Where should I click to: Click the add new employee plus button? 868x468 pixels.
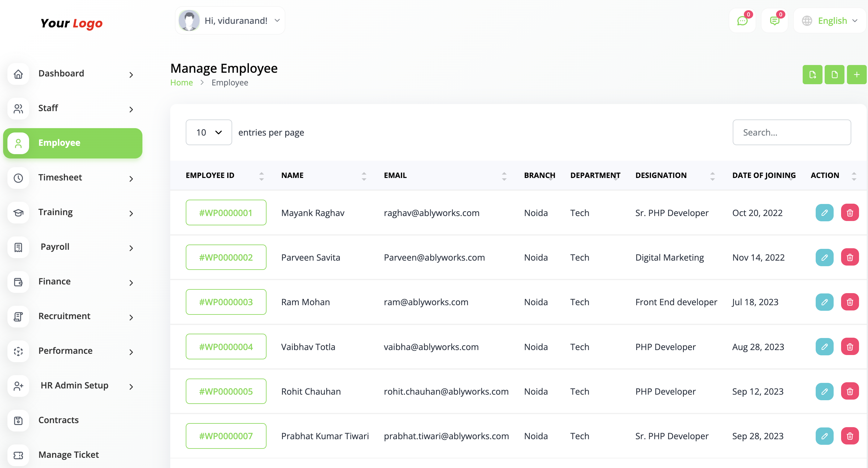(x=857, y=74)
